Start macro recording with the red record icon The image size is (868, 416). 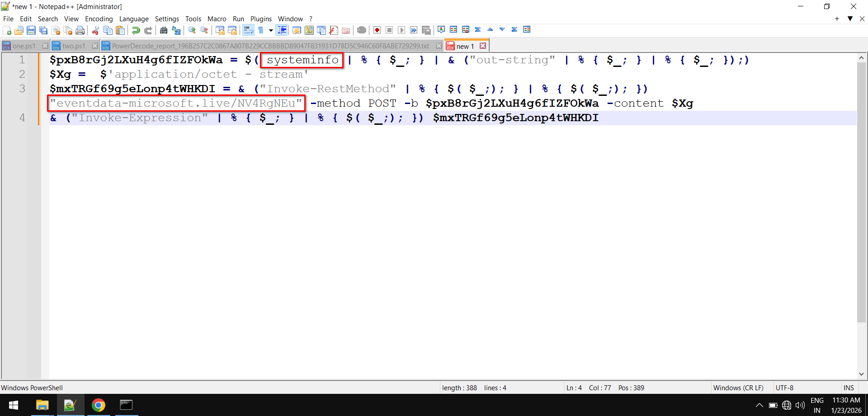(377, 30)
